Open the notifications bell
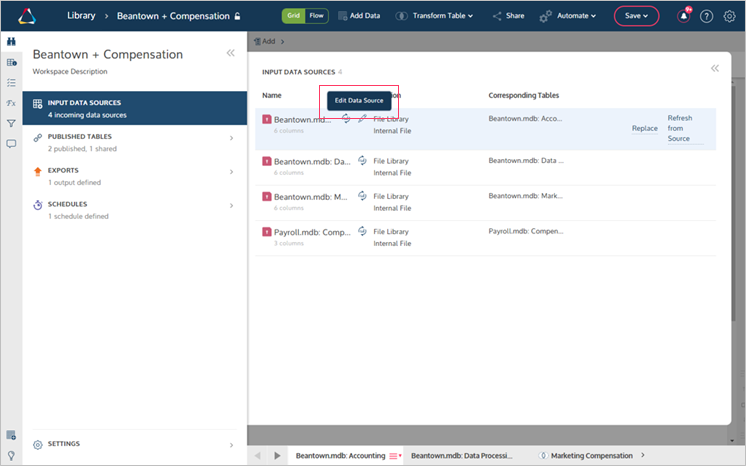 click(684, 16)
